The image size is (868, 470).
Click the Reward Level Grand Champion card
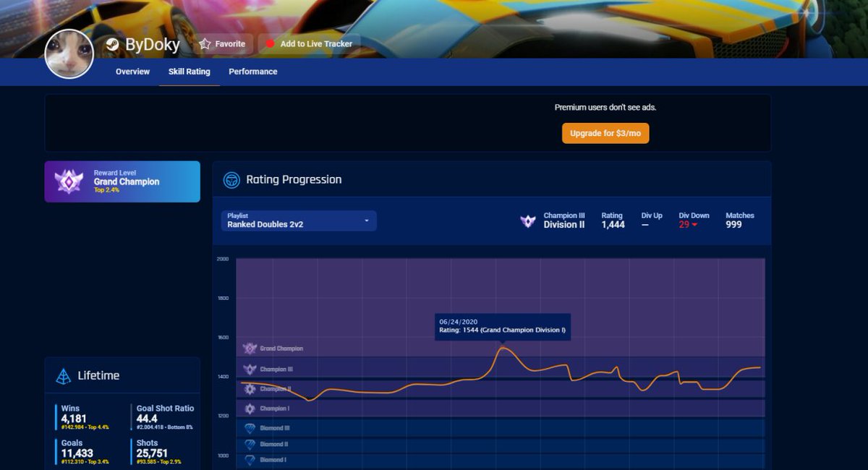click(x=122, y=181)
